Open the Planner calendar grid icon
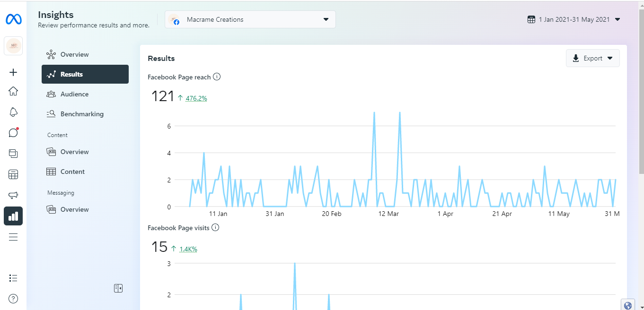The height and width of the screenshot is (310, 644). (13, 174)
